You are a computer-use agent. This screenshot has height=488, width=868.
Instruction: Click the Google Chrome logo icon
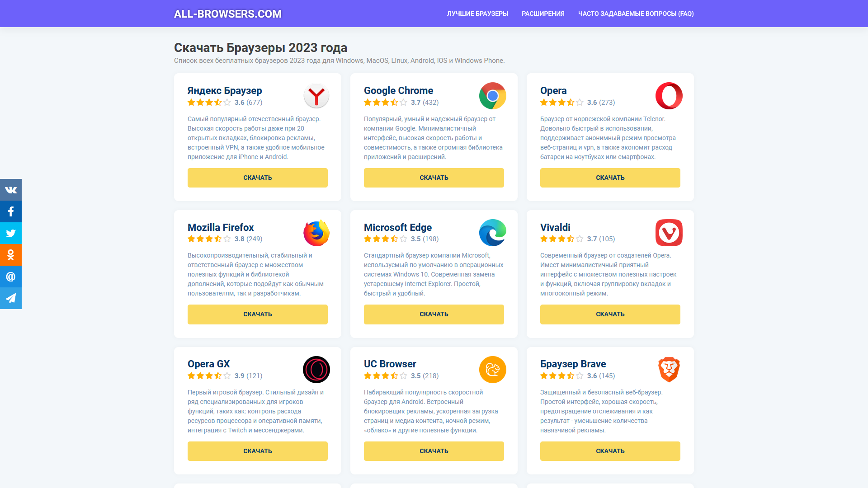point(493,96)
